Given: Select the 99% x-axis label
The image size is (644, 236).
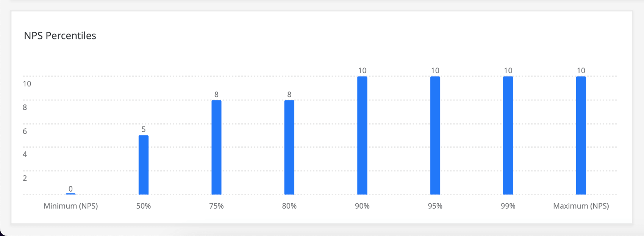Looking at the screenshot, I should click(x=508, y=206).
